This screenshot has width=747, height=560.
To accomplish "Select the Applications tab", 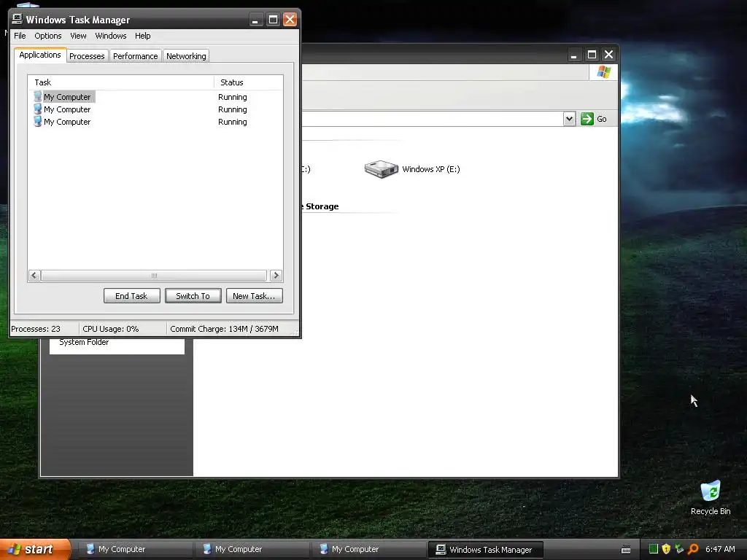I will [40, 55].
